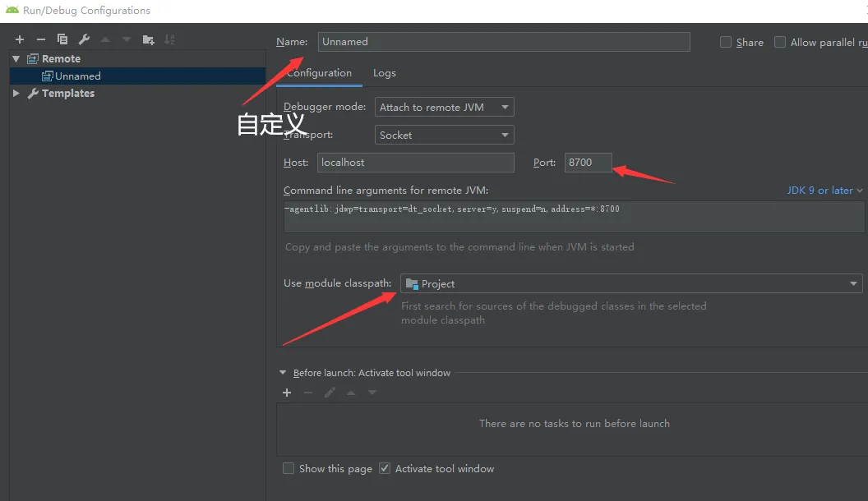Click the Port input field
The height and width of the screenshot is (501, 868).
pyautogui.click(x=588, y=163)
